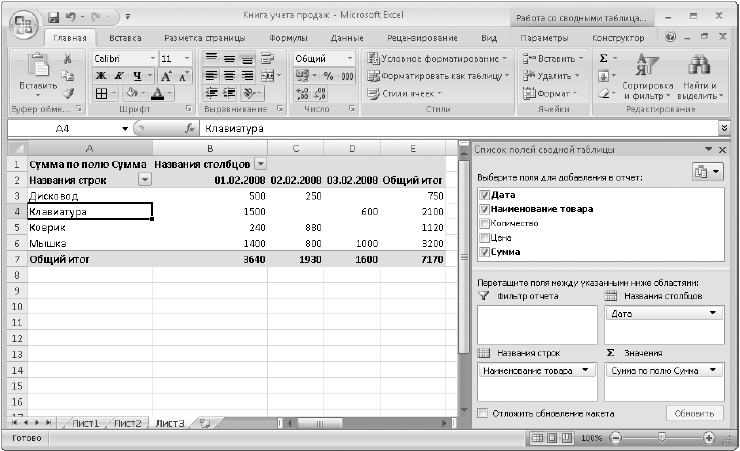
Task: Select the center text alignment icon
Action: (229, 76)
